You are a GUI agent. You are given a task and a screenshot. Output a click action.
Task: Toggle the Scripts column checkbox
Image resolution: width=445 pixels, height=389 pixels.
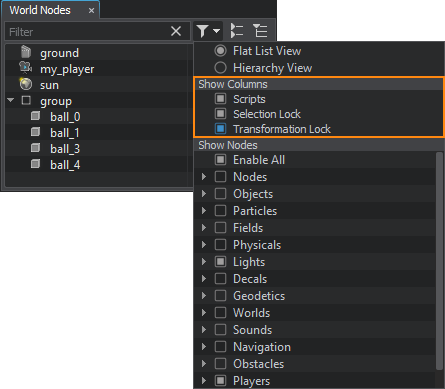coord(220,99)
